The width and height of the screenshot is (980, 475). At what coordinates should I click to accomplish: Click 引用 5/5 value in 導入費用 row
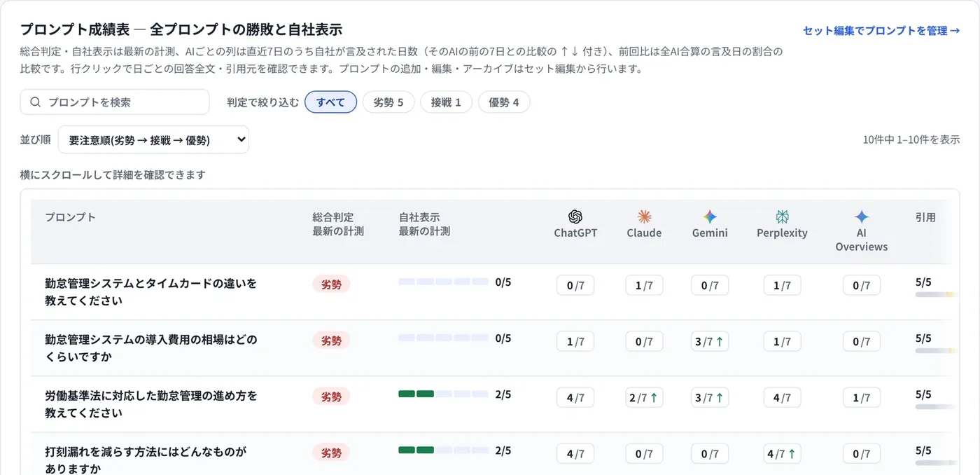point(923,338)
